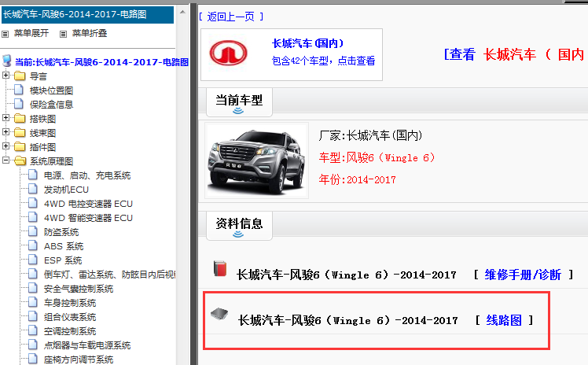This screenshot has height=365, width=588.
Task: Open the 线路图 link
Action: click(504, 320)
